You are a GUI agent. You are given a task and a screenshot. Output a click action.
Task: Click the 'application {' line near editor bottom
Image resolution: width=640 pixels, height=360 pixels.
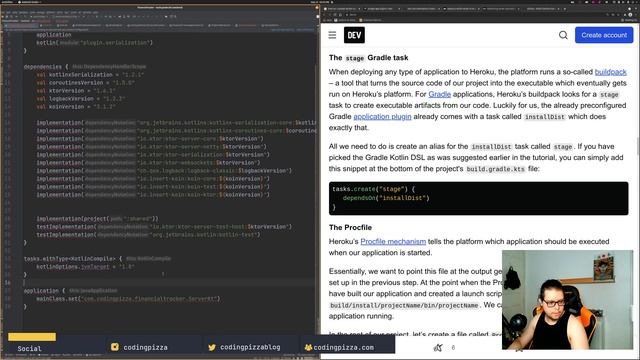coord(70,291)
